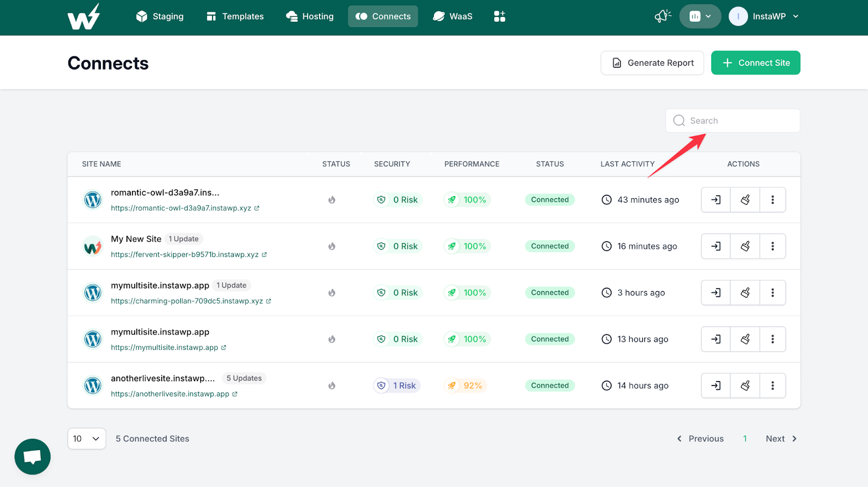Click the flame status icon for My New Site
The height and width of the screenshot is (487, 868).
[332, 246]
